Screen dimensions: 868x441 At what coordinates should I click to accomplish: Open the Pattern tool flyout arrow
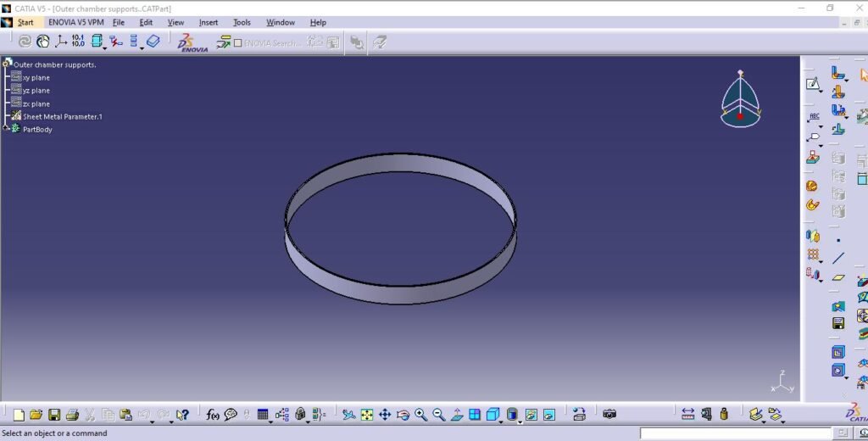click(821, 261)
